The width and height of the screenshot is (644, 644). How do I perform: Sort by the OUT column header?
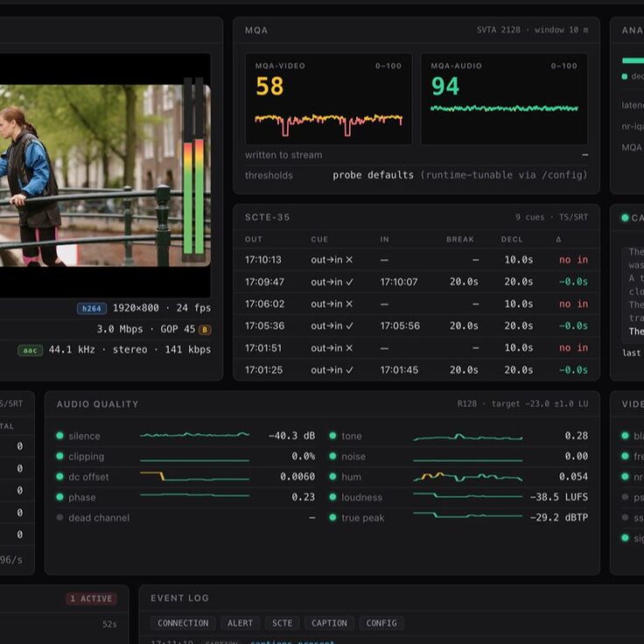254,239
